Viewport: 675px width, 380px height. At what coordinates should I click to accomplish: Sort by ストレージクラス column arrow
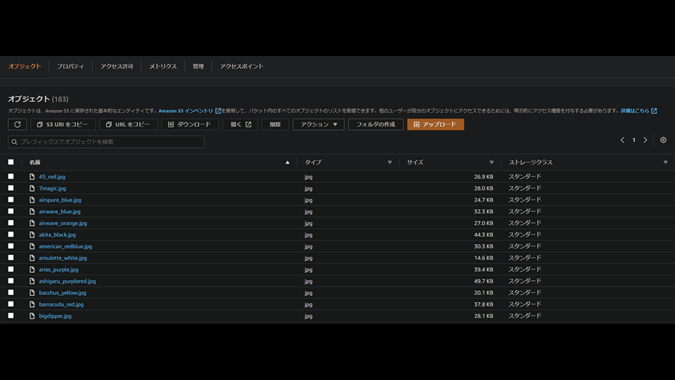[666, 162]
